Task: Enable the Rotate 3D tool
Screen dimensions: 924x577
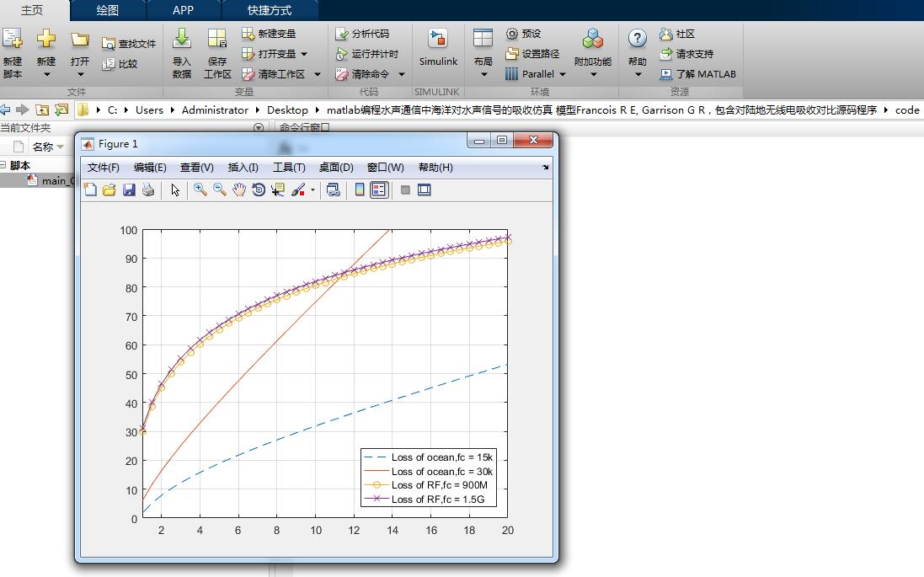Action: pyautogui.click(x=258, y=190)
